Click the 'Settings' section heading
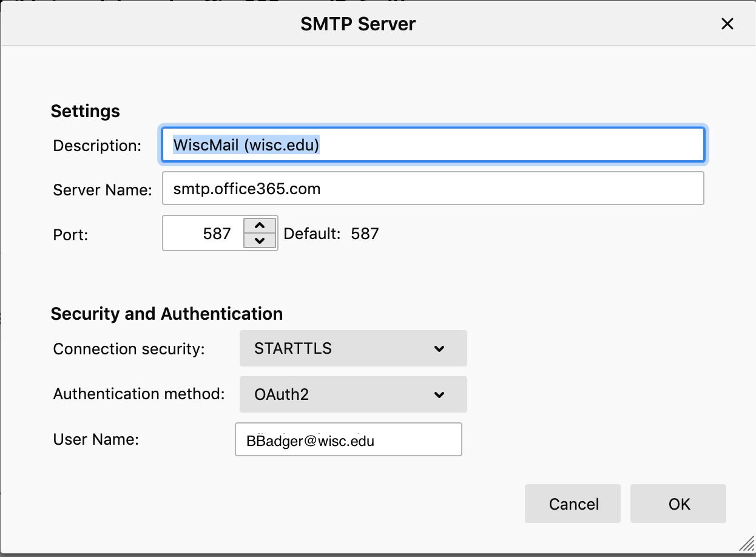756x557 pixels. pyautogui.click(x=86, y=112)
